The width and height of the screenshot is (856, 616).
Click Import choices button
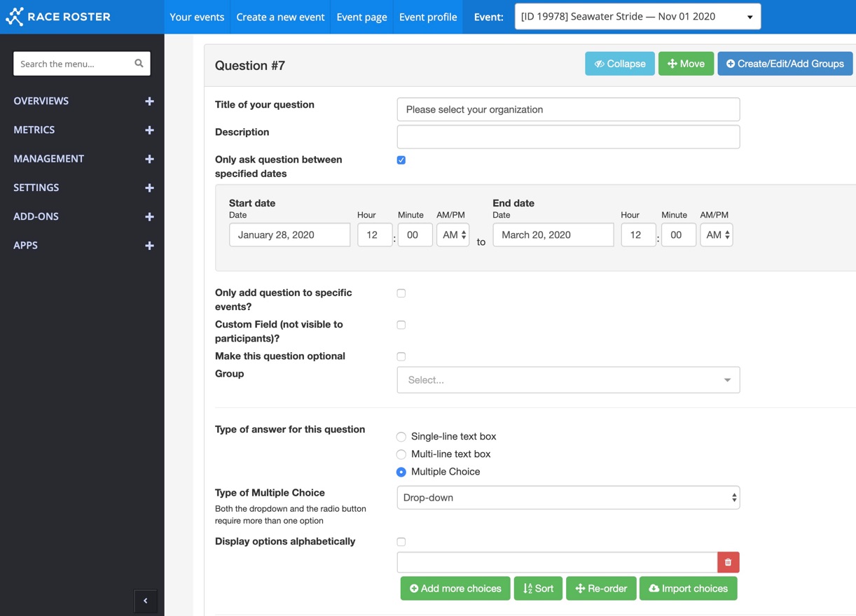click(x=688, y=589)
